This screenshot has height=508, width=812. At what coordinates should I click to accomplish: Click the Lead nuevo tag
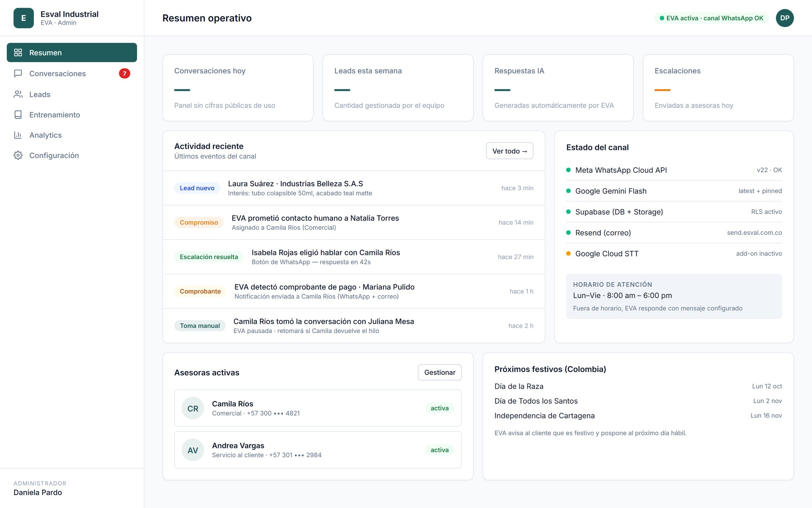[197, 188]
